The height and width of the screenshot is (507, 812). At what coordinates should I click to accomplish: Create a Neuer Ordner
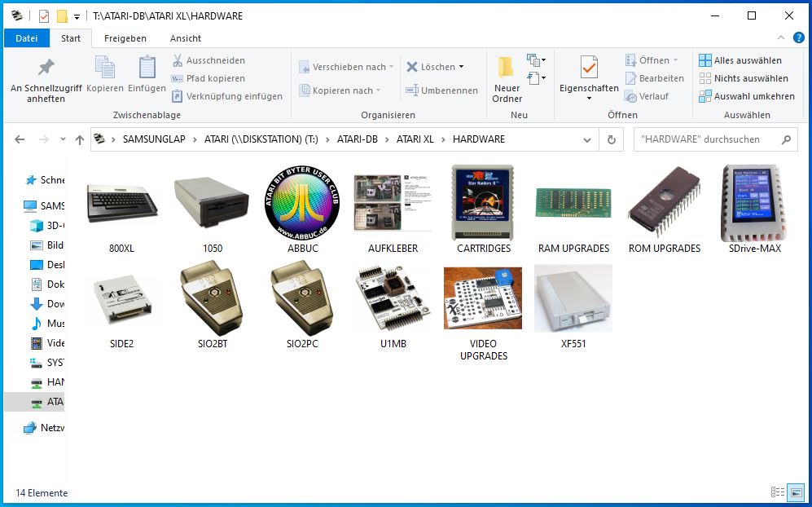tap(507, 80)
